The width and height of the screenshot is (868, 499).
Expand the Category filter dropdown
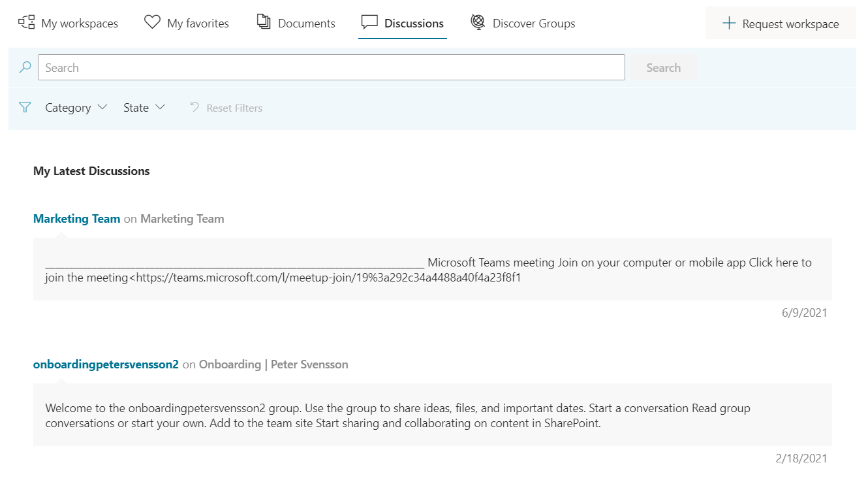point(76,108)
